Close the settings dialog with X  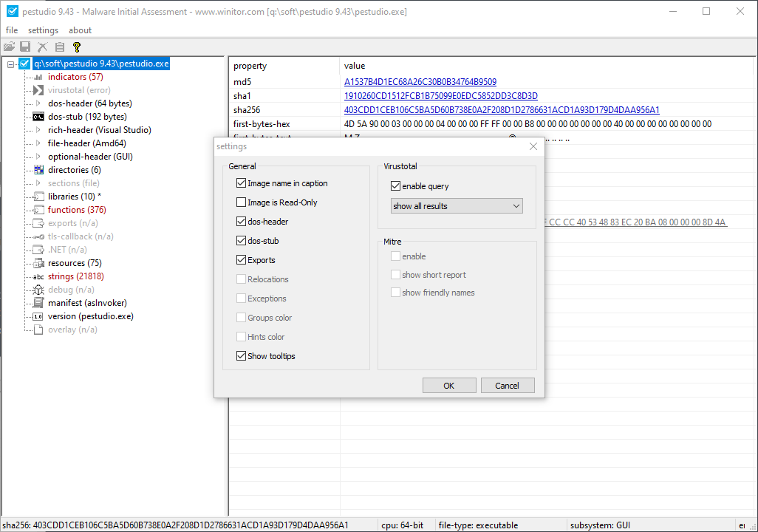(533, 146)
